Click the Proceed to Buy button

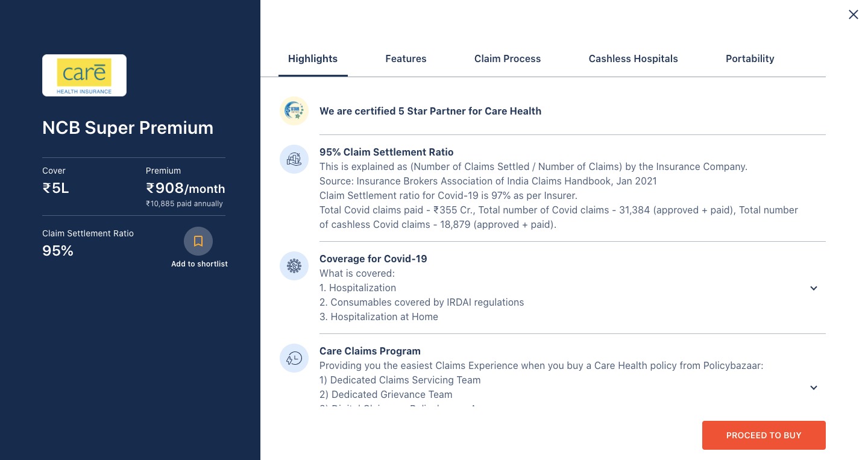pos(764,435)
